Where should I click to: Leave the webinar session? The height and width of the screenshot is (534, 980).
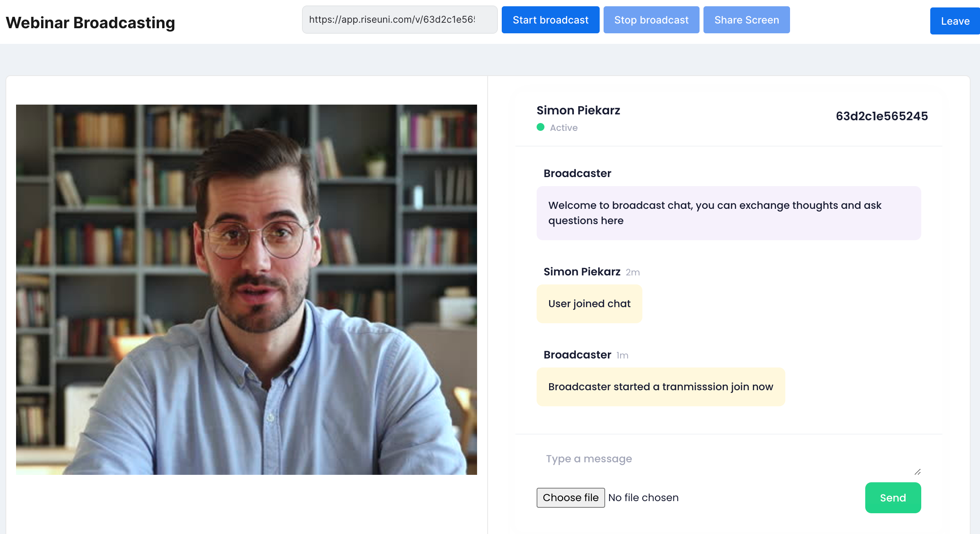coord(955,21)
